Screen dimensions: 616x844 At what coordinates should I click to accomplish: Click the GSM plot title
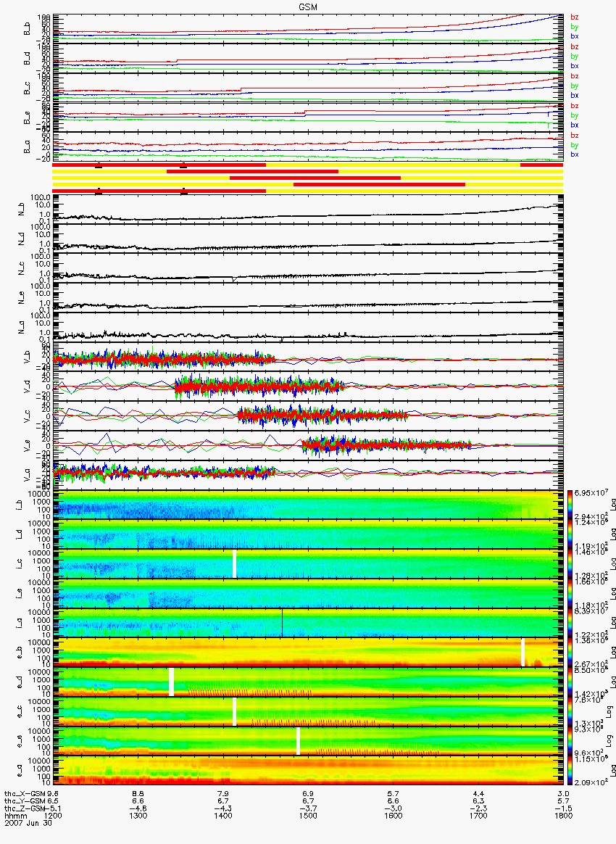coord(308,7)
